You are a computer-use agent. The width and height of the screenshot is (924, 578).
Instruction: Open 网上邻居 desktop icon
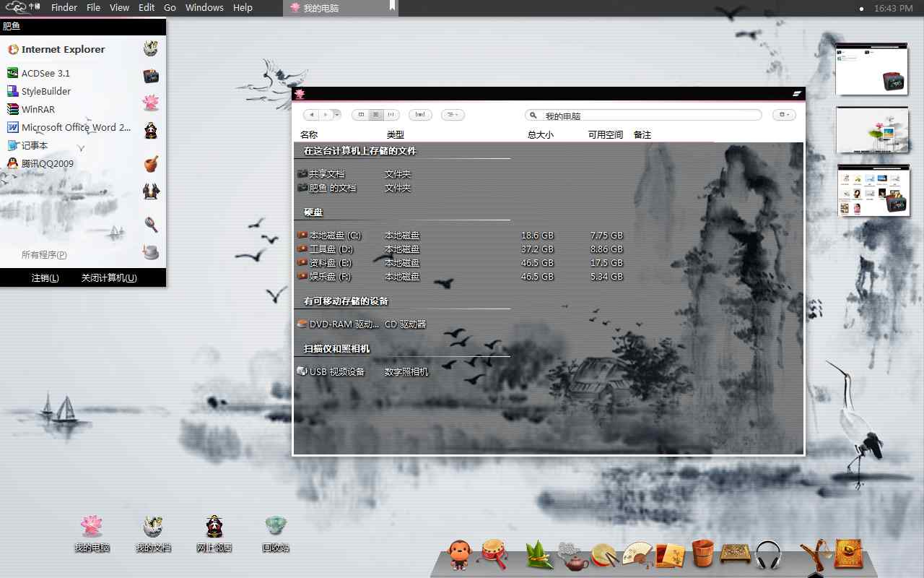pyautogui.click(x=214, y=533)
